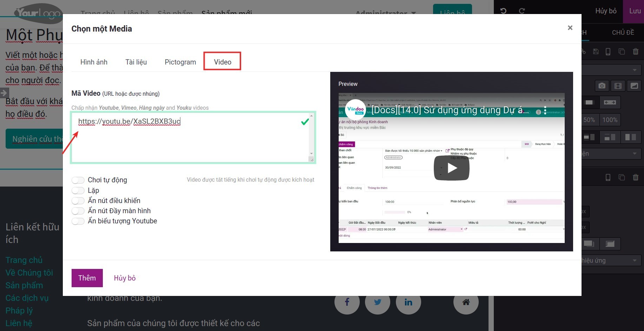
Task: Open the Trang chủ footer link
Action: pos(24,260)
